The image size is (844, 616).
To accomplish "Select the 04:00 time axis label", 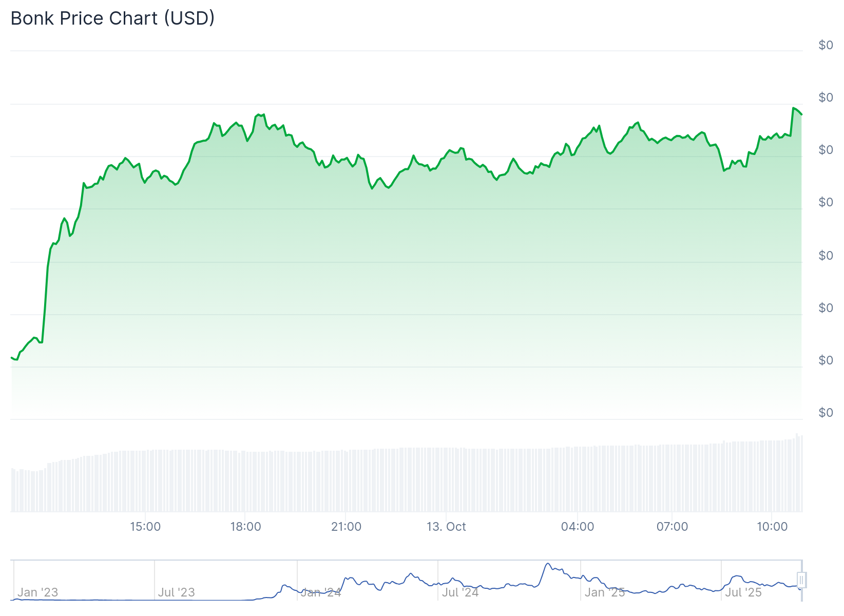I will pyautogui.click(x=578, y=527).
